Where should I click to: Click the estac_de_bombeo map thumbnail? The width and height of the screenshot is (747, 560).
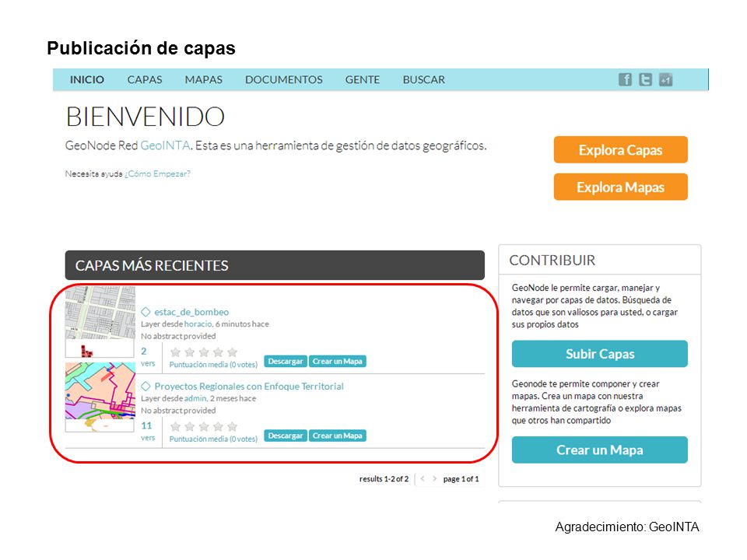click(100, 321)
